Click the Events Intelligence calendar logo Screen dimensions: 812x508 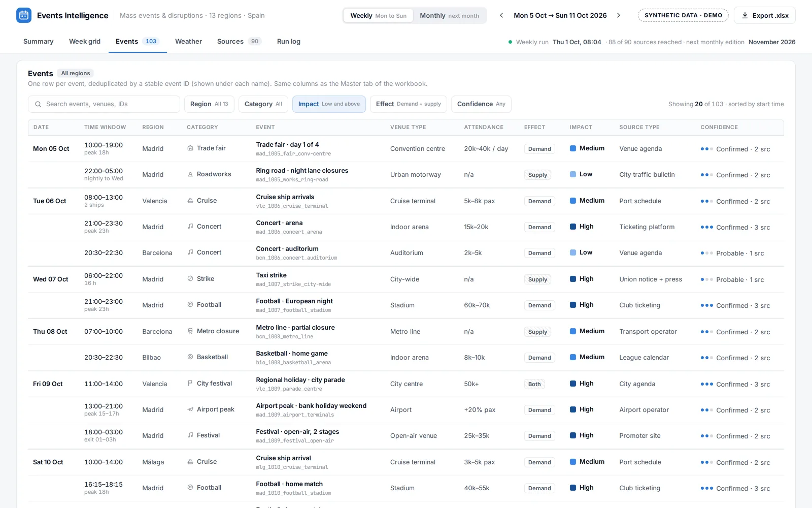pos(24,15)
